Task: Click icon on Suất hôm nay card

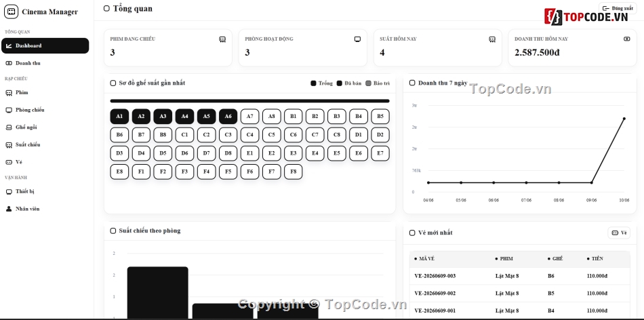Action: pyautogui.click(x=492, y=39)
